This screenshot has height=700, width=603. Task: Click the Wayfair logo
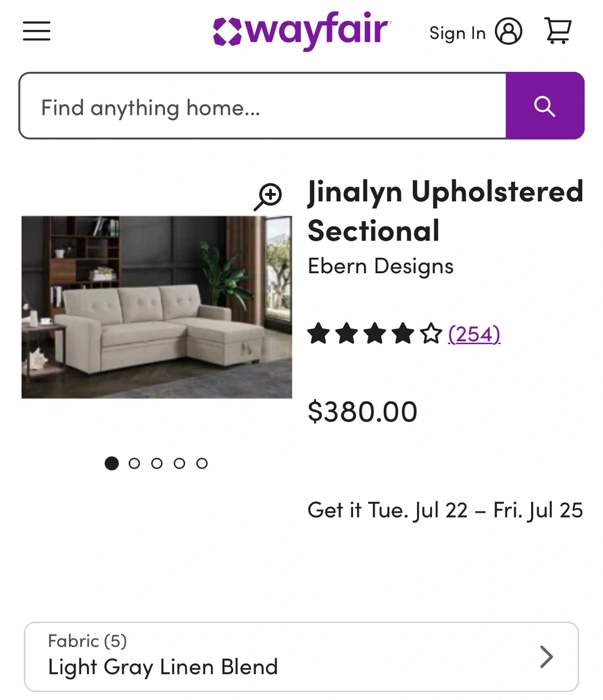pyautogui.click(x=301, y=31)
